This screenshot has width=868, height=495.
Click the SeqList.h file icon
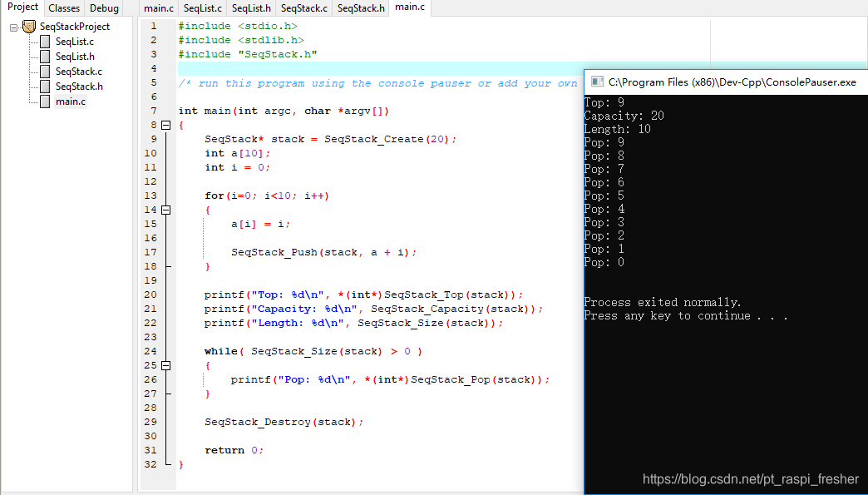pyautogui.click(x=45, y=57)
